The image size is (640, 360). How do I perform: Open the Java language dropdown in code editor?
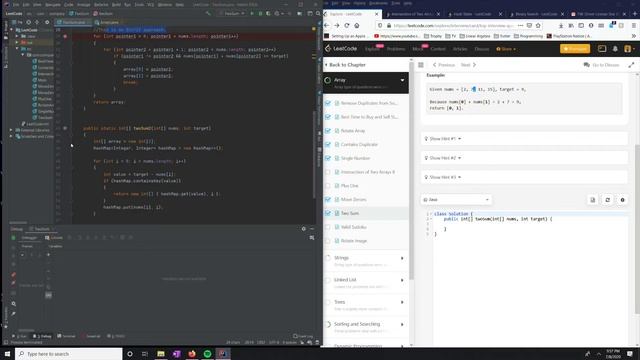pyautogui.click(x=456, y=200)
